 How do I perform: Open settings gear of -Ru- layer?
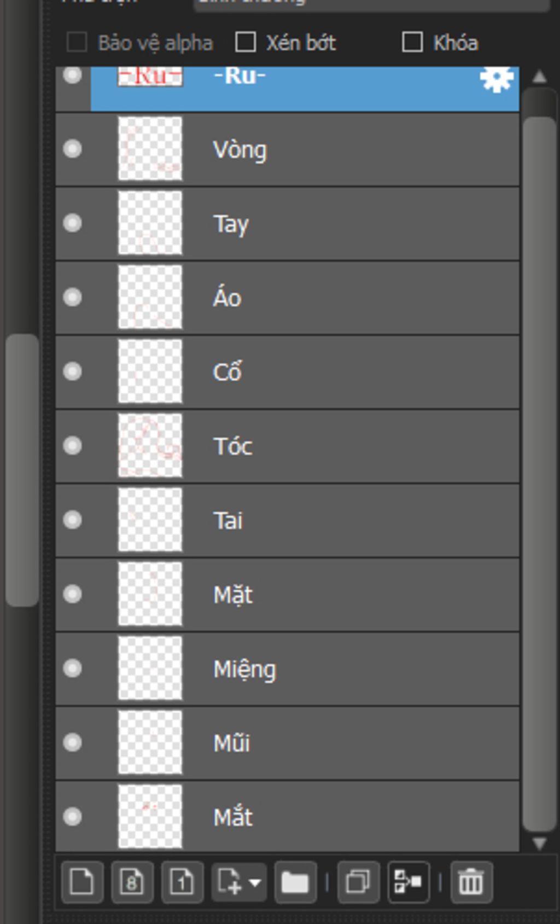click(x=497, y=79)
